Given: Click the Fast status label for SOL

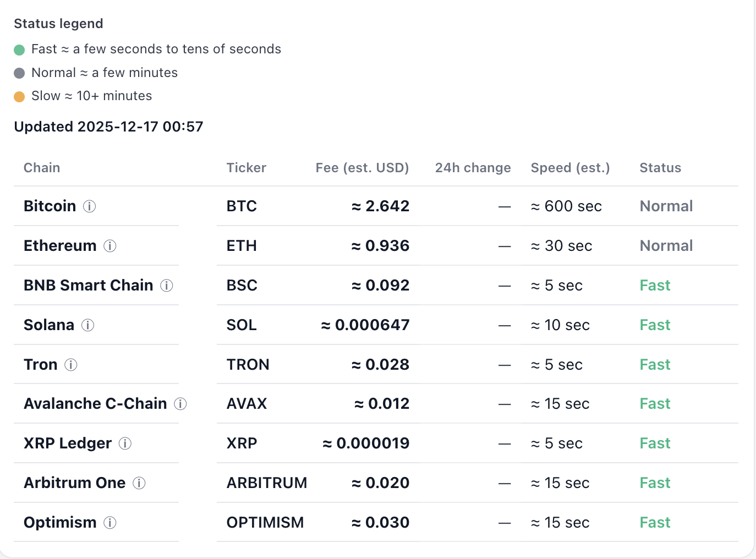Looking at the screenshot, I should tap(654, 325).
